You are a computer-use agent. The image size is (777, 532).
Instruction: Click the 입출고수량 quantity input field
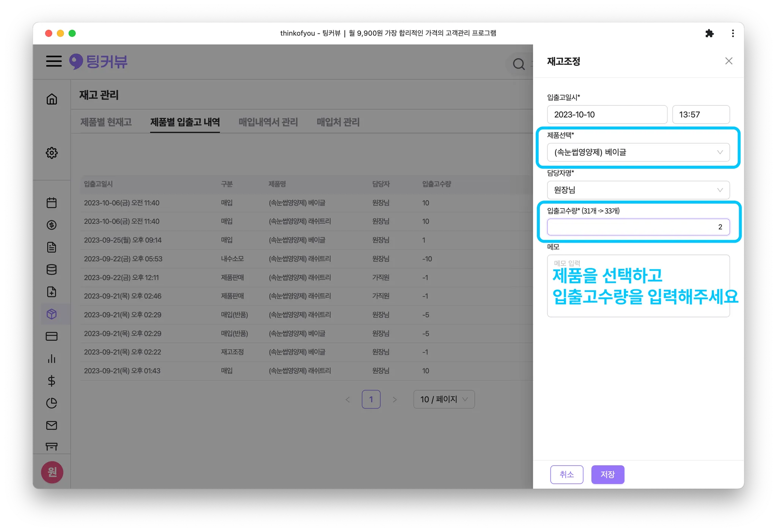tap(638, 227)
